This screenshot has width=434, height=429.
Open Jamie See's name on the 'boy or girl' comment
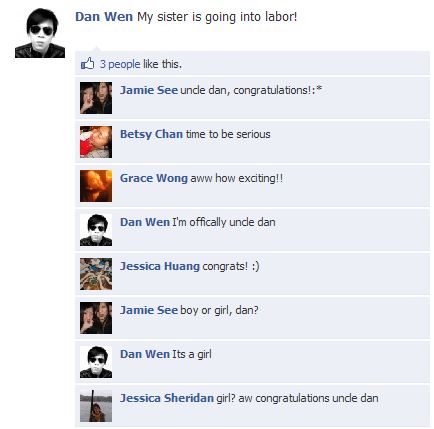tap(149, 310)
